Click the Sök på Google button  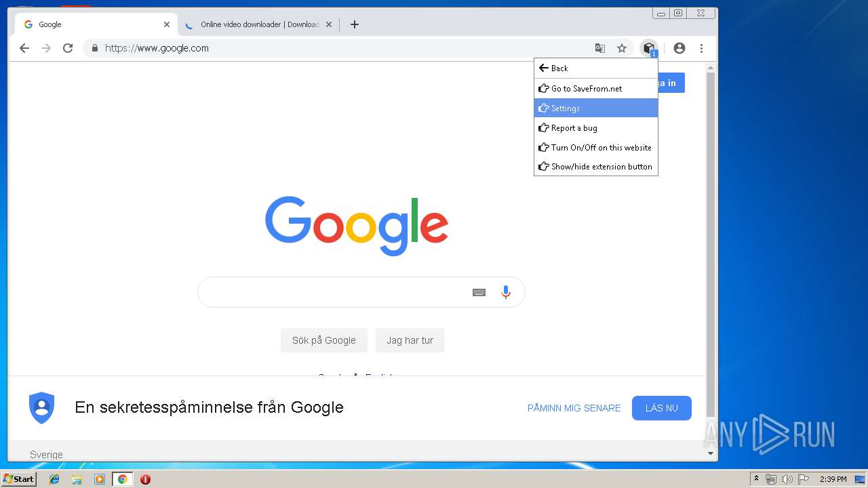[x=324, y=340]
